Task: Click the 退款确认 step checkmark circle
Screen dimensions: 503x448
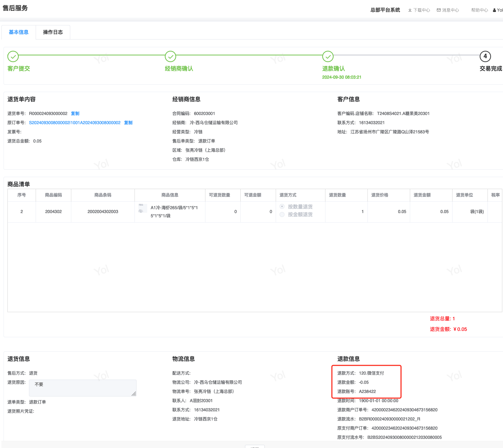Action: 328,56
